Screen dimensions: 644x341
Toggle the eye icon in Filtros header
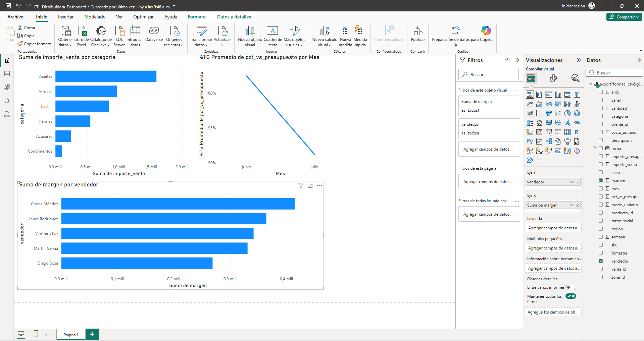click(507, 60)
